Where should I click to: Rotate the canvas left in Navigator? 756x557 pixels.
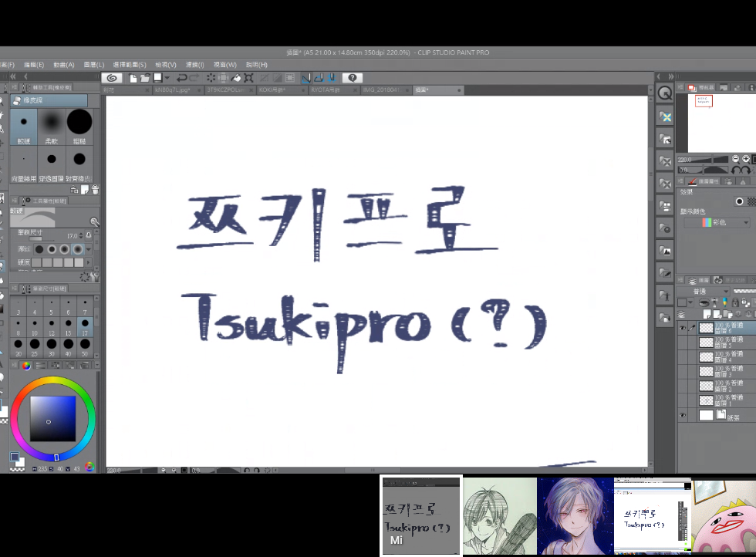[x=736, y=170]
